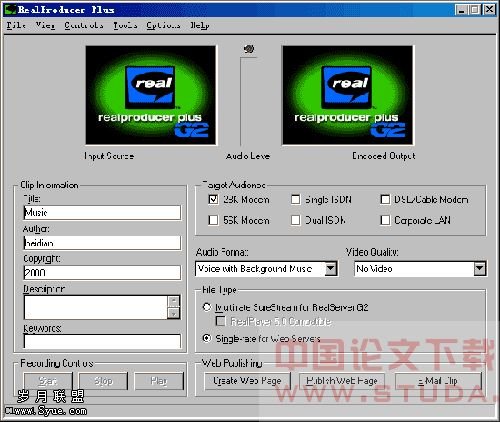
Task: Expand the Video Quality dropdown arrow
Action: (x=480, y=269)
